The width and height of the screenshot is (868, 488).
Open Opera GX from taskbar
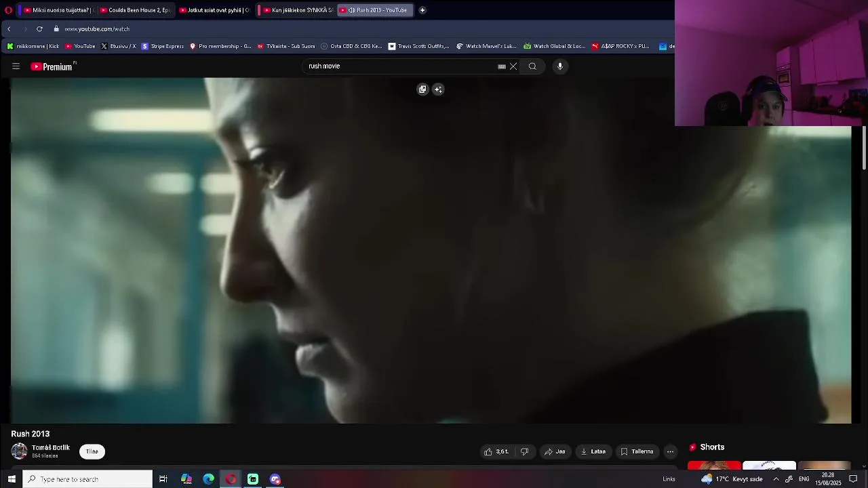point(231,479)
